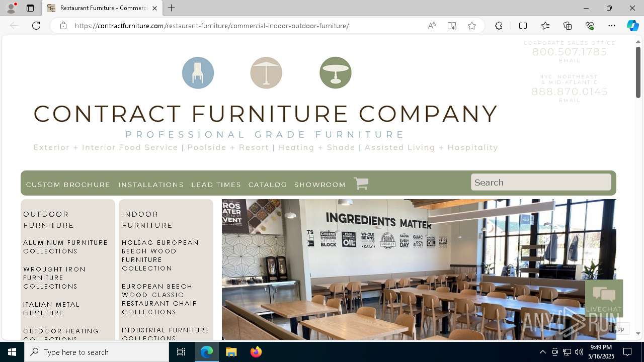Image resolution: width=644 pixels, height=362 pixels.
Task: Open Firefox from the taskbar
Action: tap(256, 352)
